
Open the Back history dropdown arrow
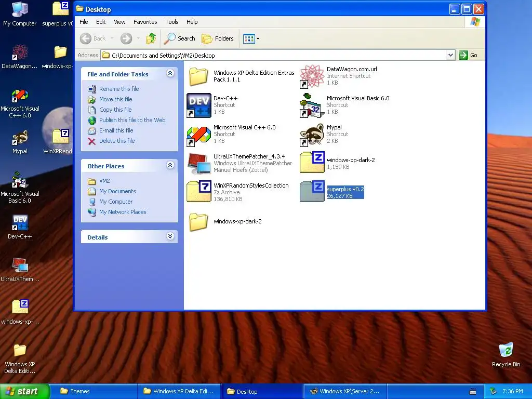(112, 38)
